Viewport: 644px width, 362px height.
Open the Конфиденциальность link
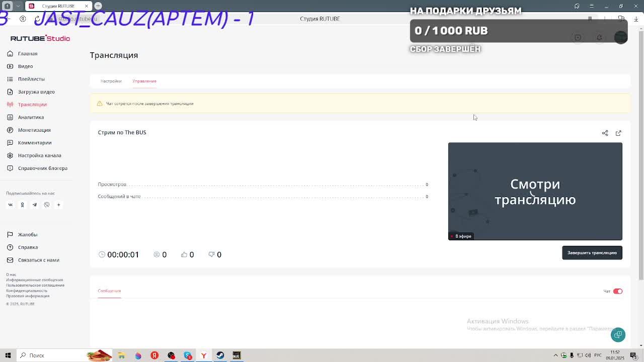point(27,291)
